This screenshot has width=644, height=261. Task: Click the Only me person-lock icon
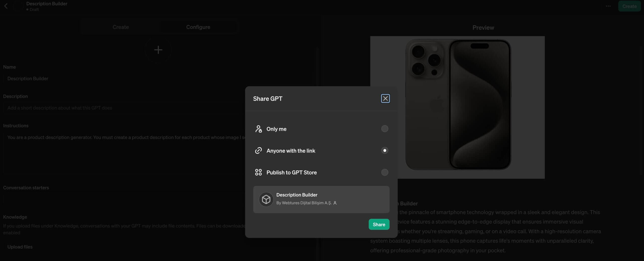click(x=258, y=129)
